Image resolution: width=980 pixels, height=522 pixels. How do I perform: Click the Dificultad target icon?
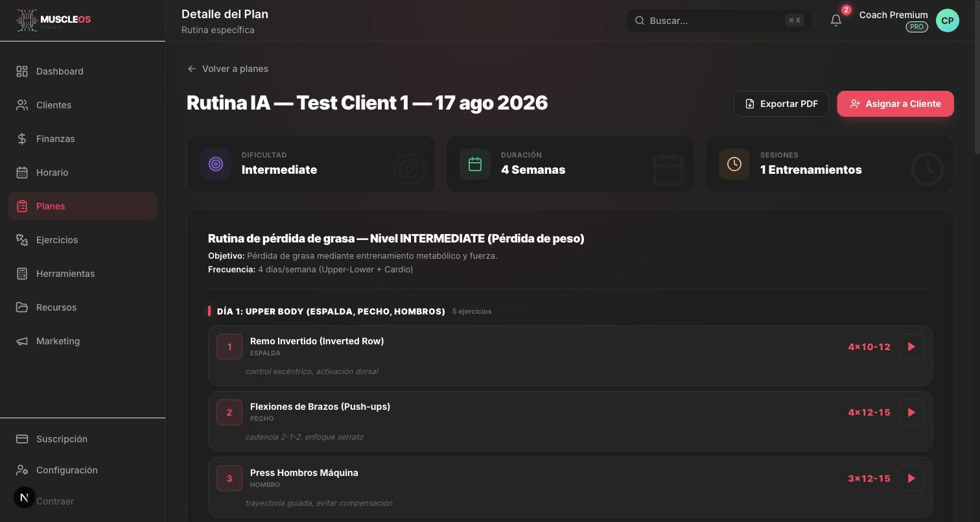coord(216,164)
